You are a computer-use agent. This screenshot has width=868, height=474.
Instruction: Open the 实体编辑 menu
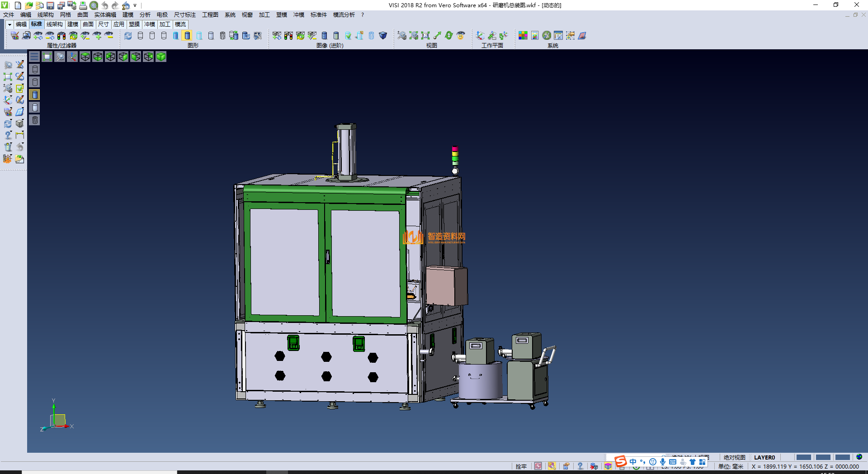(105, 15)
